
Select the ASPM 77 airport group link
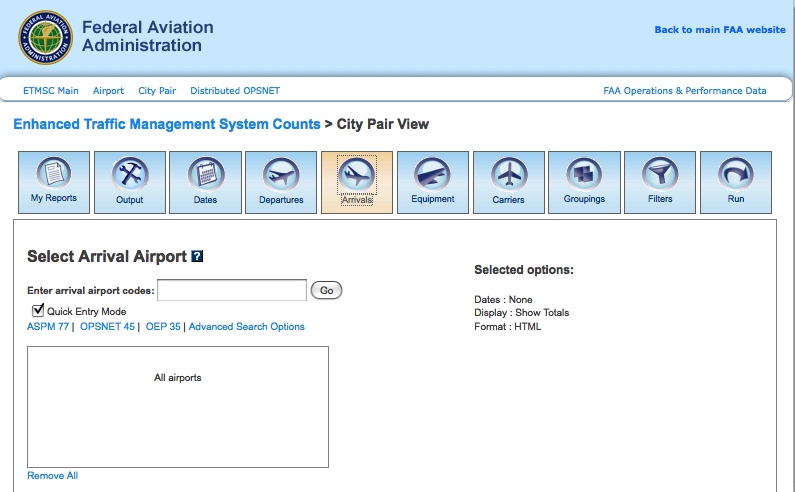48,327
